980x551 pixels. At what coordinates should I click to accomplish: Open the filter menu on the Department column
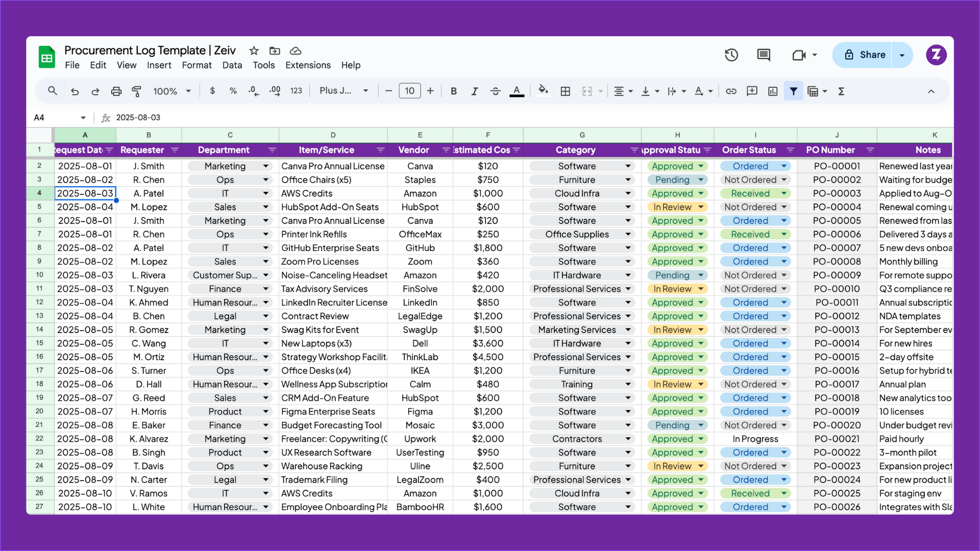(x=272, y=150)
